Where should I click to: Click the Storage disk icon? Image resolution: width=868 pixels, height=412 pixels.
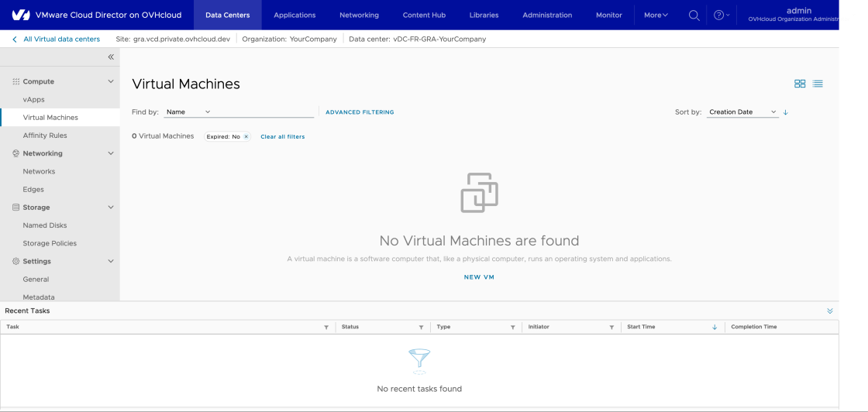[16, 208]
